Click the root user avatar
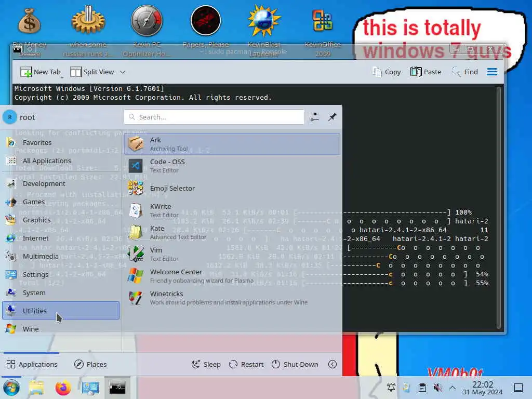 point(9,117)
